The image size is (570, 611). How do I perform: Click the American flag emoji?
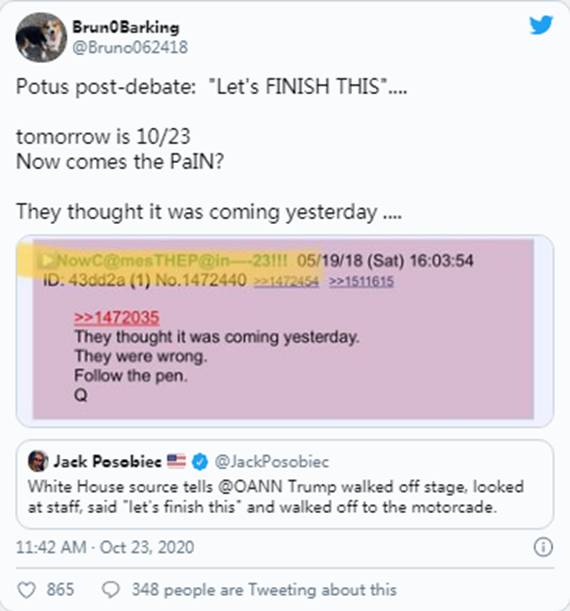point(176,461)
